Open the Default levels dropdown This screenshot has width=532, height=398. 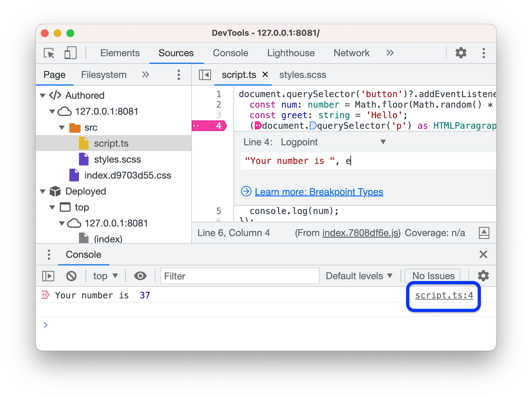coord(359,276)
